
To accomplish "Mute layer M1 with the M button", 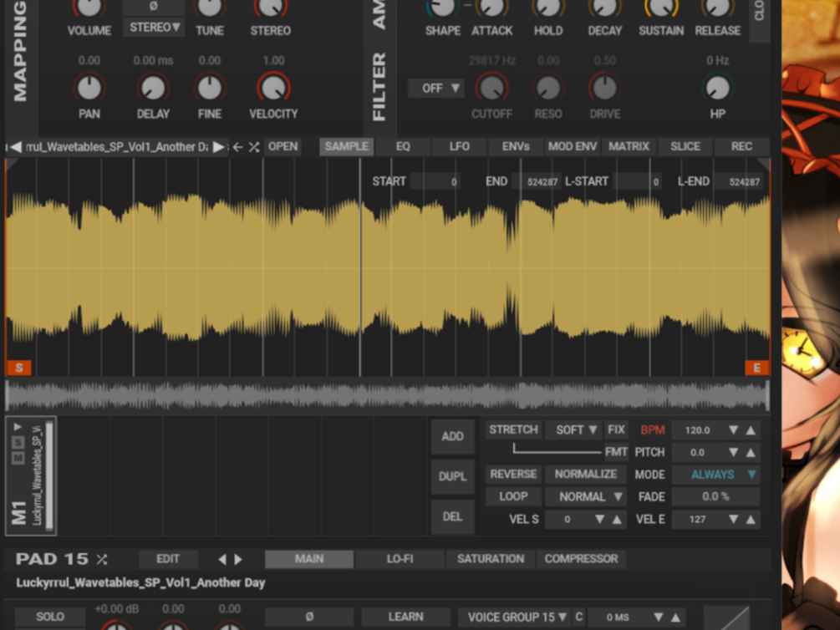I will tap(18, 458).
